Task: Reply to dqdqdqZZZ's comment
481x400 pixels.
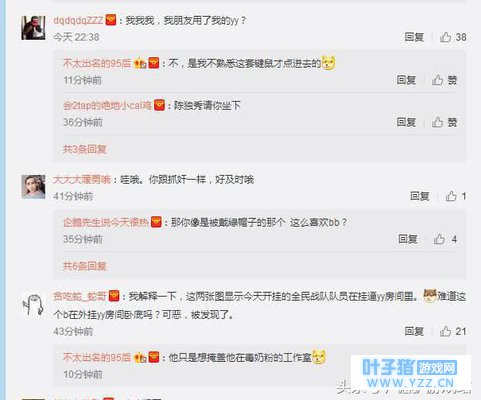Action: [x=414, y=37]
